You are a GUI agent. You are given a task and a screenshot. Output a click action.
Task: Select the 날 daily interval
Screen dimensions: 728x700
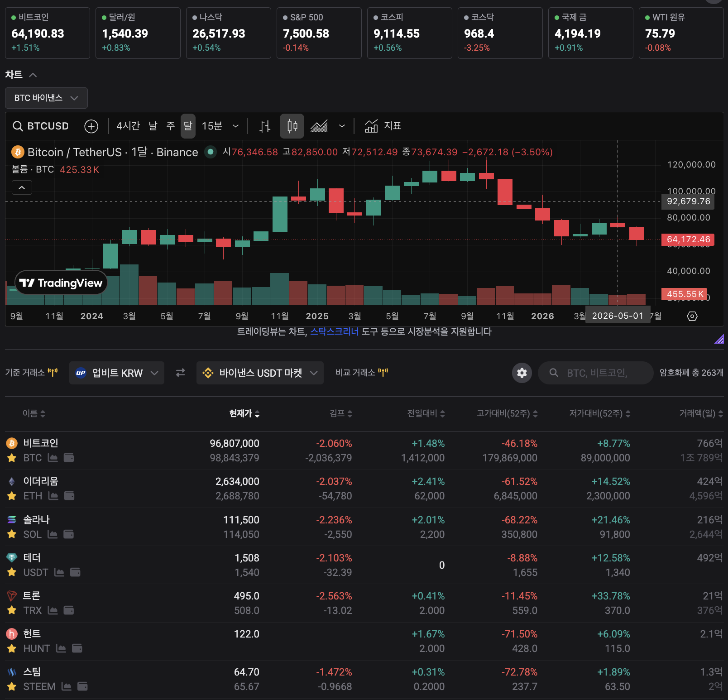point(153,126)
